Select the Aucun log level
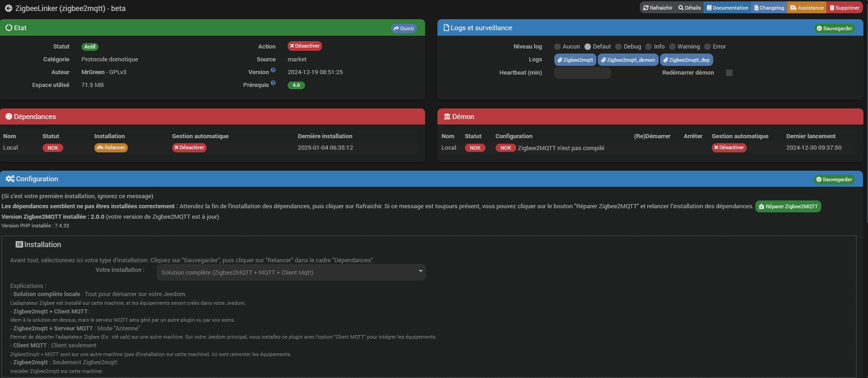 click(x=557, y=47)
